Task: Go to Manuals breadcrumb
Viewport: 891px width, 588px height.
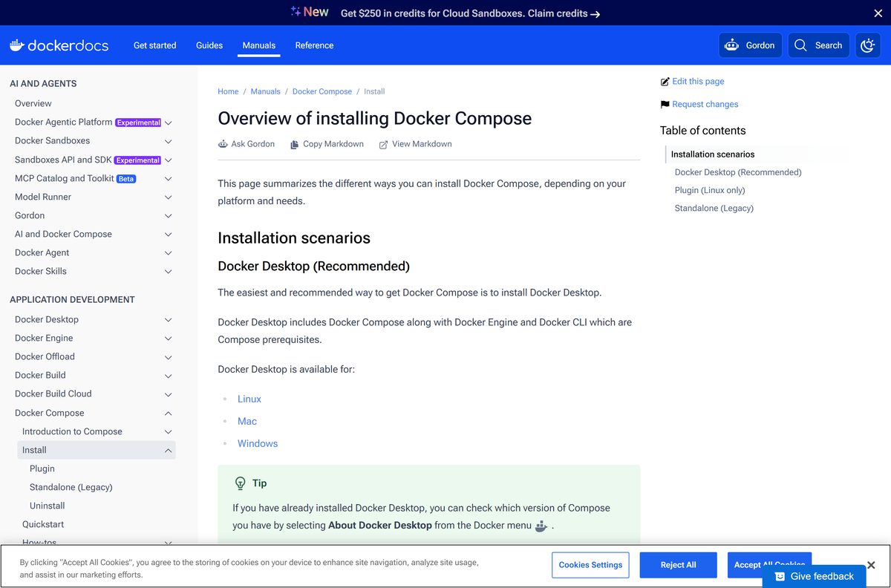Action: 266,91
